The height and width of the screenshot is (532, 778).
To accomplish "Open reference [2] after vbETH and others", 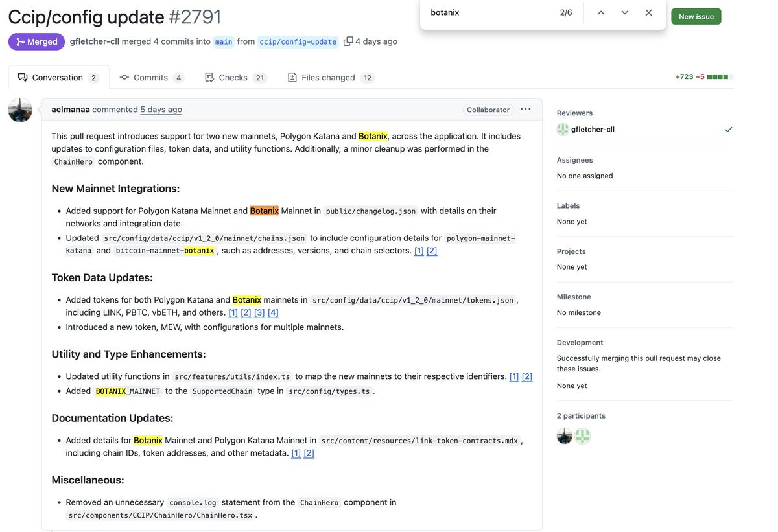I will point(246,312).
